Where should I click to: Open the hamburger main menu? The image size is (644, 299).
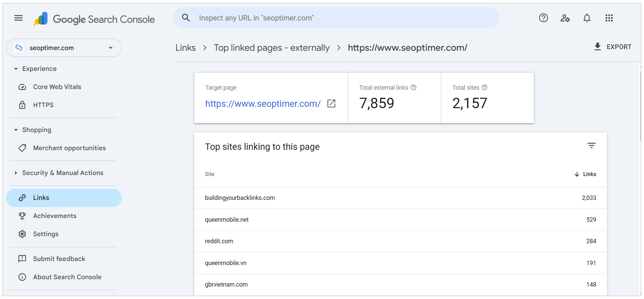point(18,18)
